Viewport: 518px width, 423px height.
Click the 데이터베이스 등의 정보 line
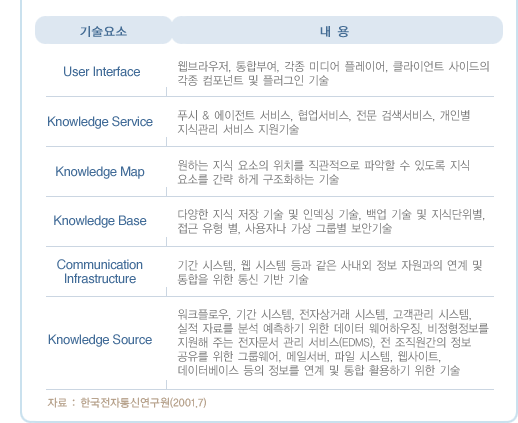pyautogui.click(x=319, y=370)
